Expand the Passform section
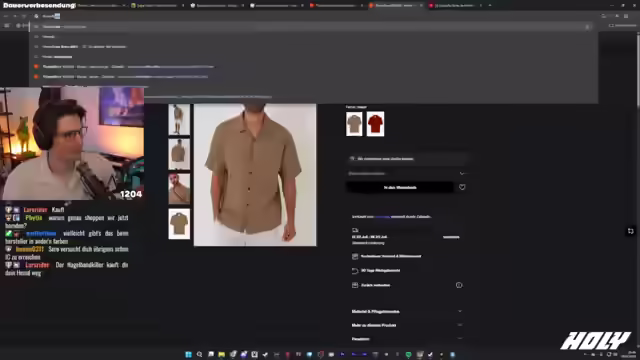 click(407, 339)
